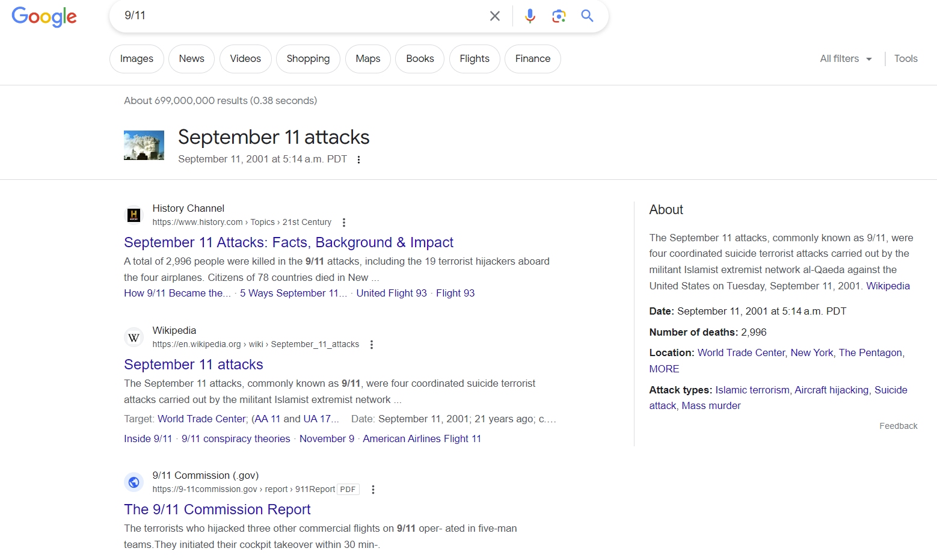
Task: Open the United Flight 93 sitelink
Action: pos(392,294)
